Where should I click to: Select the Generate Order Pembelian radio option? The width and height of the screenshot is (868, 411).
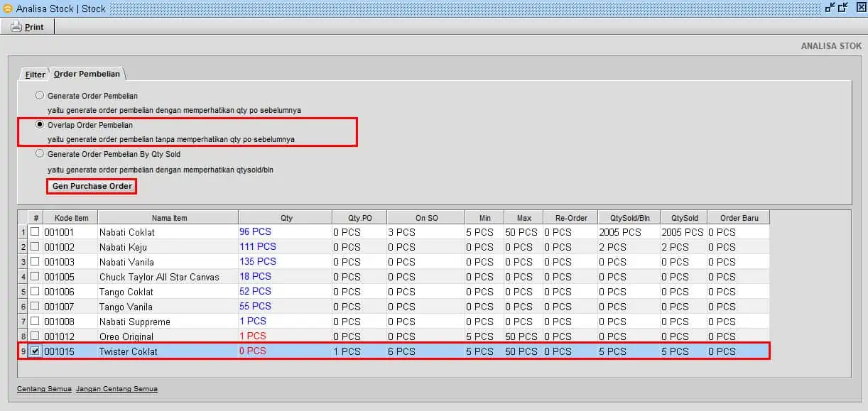pyautogui.click(x=40, y=95)
